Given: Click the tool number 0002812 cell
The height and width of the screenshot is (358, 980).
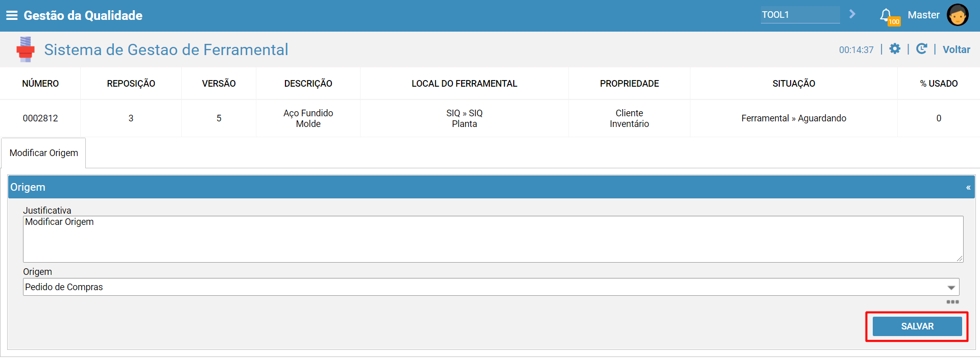Looking at the screenshot, I should point(40,118).
